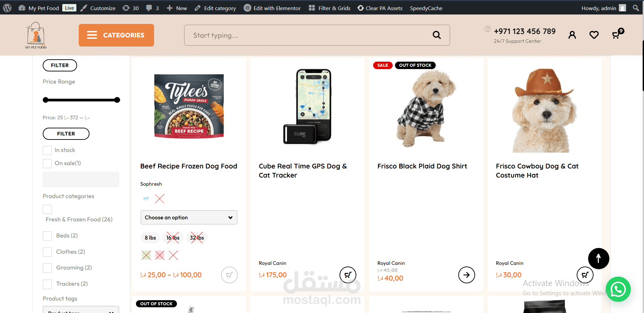Click Royal Canin under the Cube GPS Tracker
644x313 pixels.
coord(273,263)
